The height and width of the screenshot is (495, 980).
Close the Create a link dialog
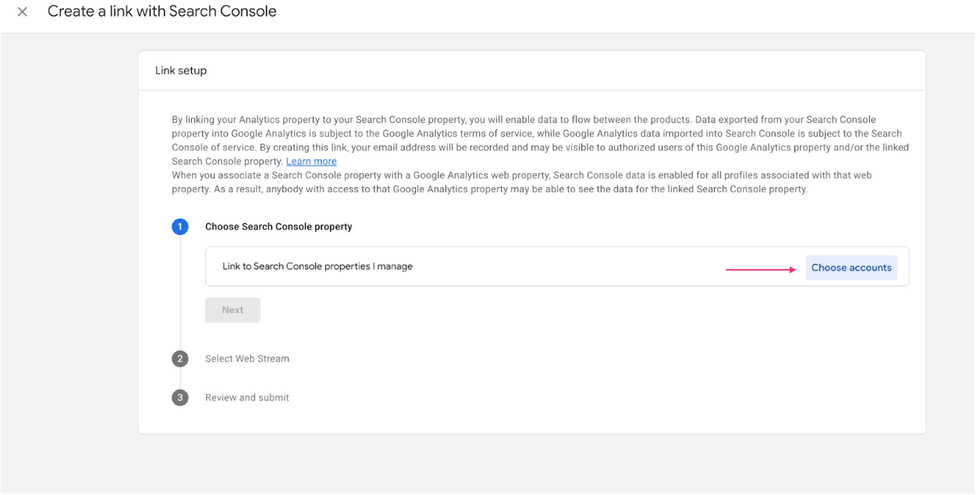(x=22, y=12)
